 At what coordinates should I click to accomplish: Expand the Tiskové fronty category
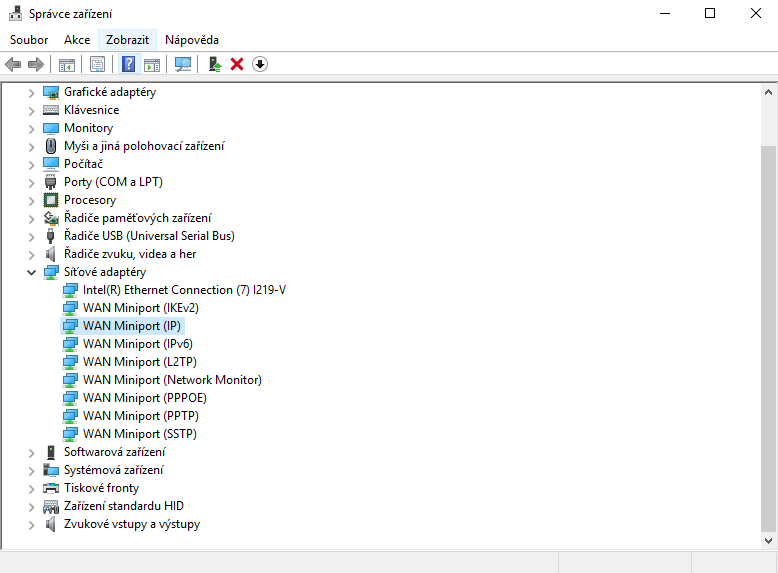pyautogui.click(x=31, y=488)
